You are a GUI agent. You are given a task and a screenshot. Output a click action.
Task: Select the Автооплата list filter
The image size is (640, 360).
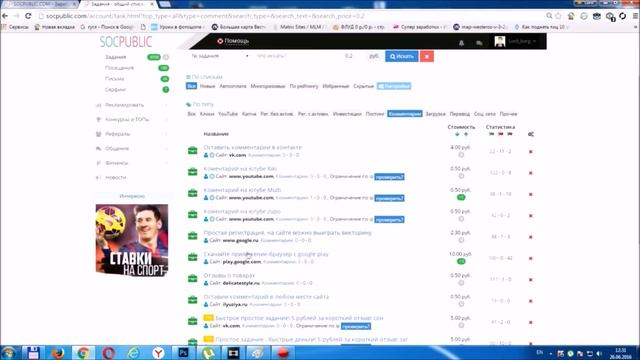tap(233, 86)
